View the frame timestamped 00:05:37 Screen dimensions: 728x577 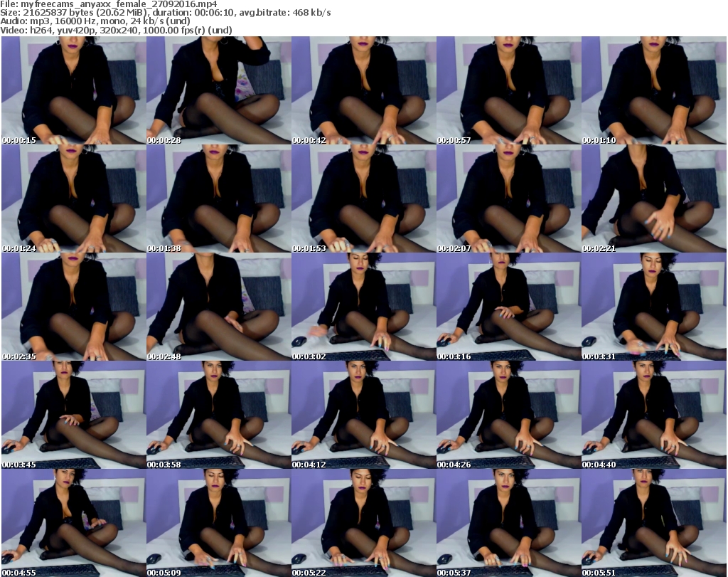click(508, 523)
